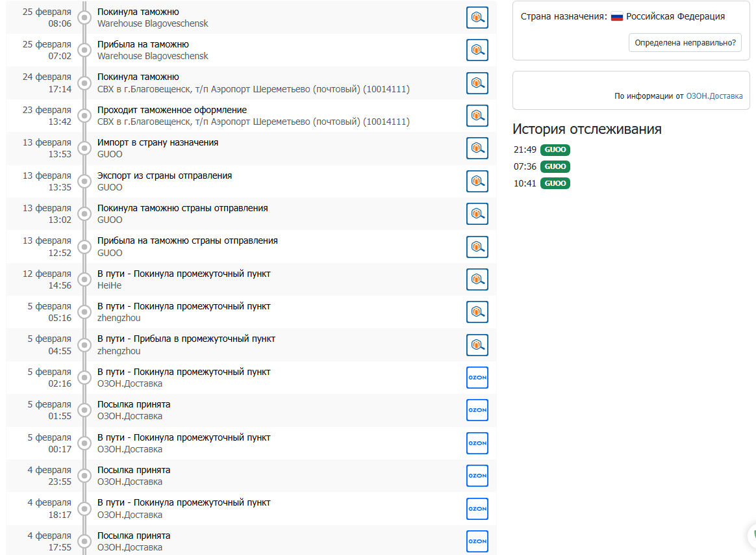Click carrier icon next to 'Импорт в страну назначения'

(x=477, y=148)
